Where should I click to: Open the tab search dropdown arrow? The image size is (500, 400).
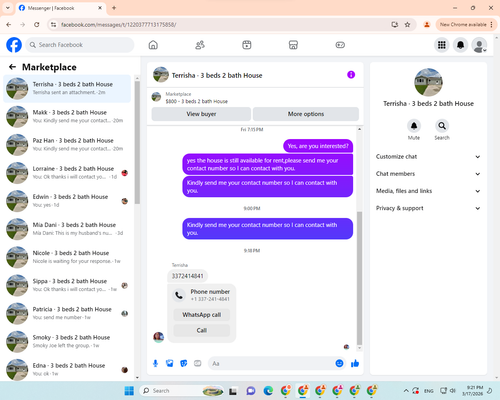click(x=8, y=8)
